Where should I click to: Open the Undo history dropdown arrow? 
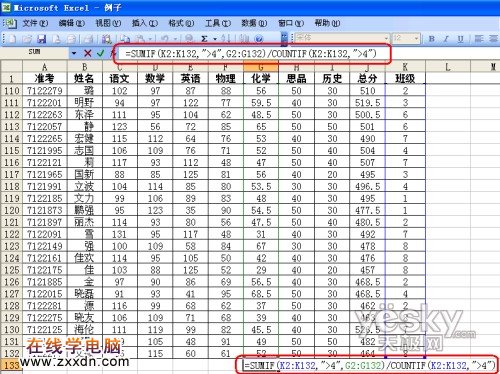(174, 39)
